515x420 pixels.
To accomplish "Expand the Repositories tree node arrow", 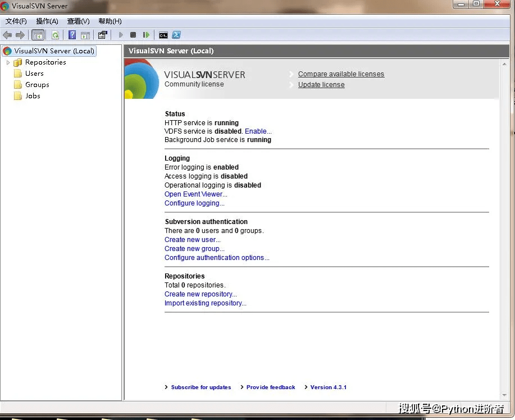I will click(8, 62).
